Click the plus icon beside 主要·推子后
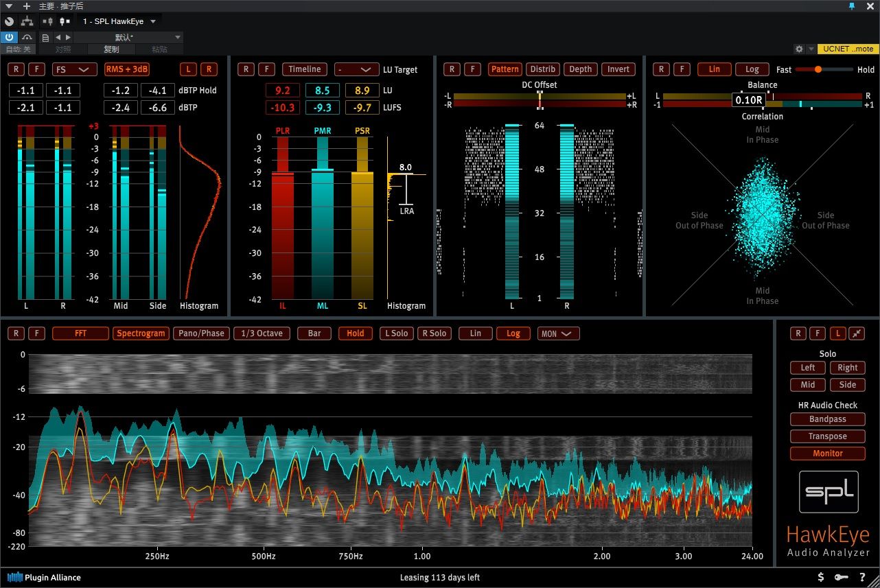The width and height of the screenshot is (880, 588). pos(27,5)
